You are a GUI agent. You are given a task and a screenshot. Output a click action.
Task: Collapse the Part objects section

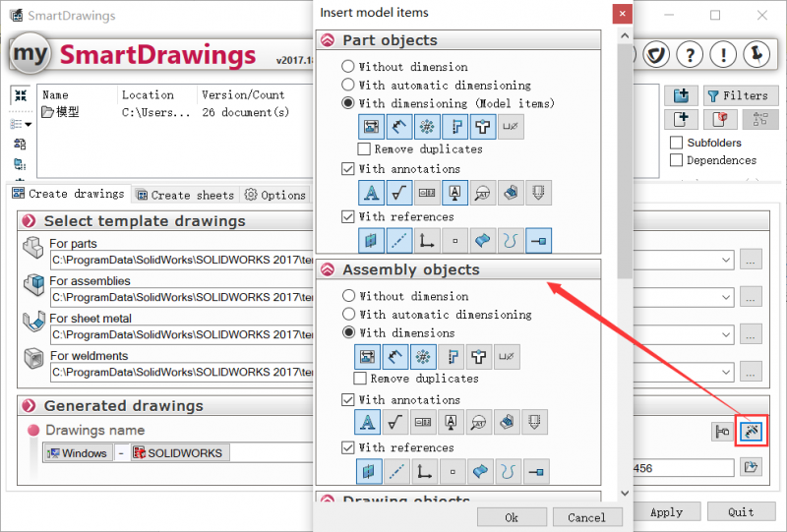coord(328,40)
